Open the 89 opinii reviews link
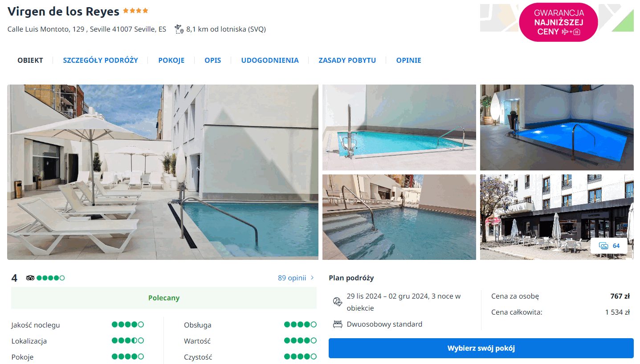The width and height of the screenshot is (640, 364). (x=292, y=278)
